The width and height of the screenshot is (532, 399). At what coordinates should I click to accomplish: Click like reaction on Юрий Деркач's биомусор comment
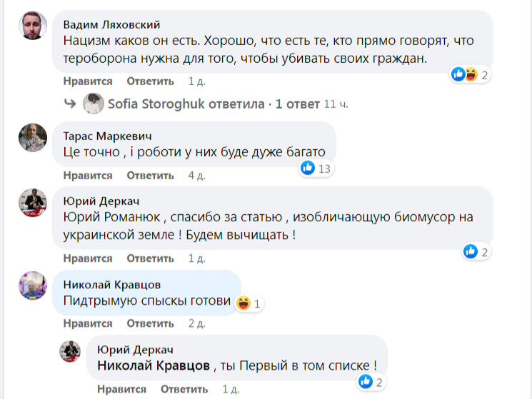coord(471,251)
